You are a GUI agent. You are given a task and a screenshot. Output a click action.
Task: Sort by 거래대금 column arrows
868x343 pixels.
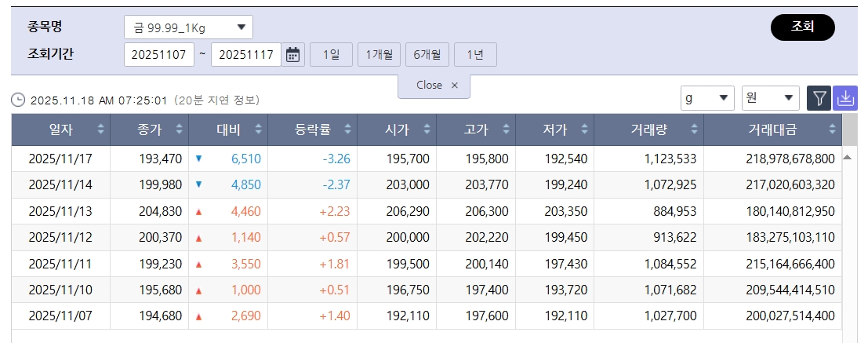833,130
